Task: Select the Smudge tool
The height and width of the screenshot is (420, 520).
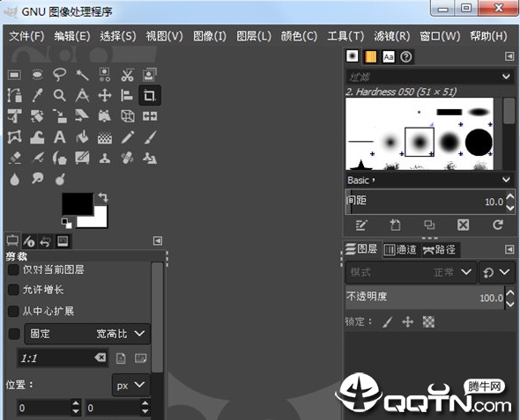Action: click(37, 179)
